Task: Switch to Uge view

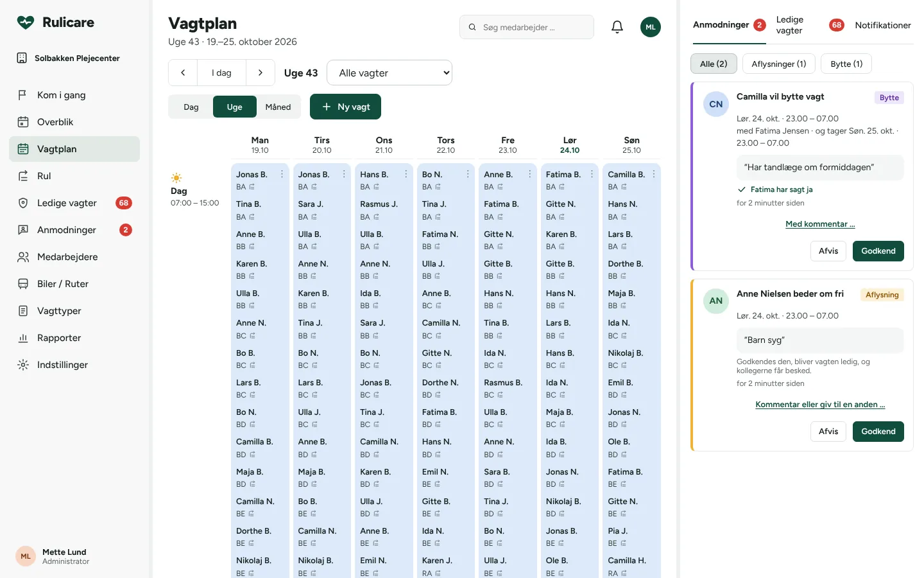Action: click(x=235, y=107)
